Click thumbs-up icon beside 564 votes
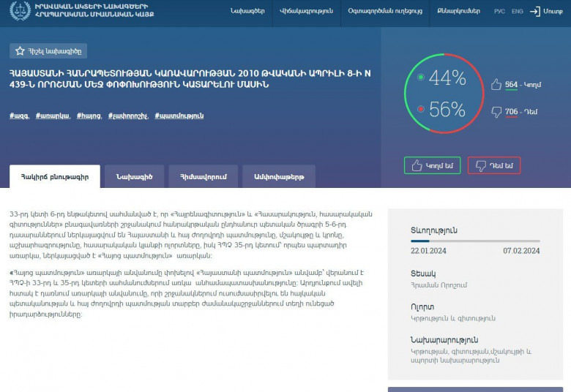Image resolution: width=571 pixels, height=392 pixels. [x=496, y=84]
